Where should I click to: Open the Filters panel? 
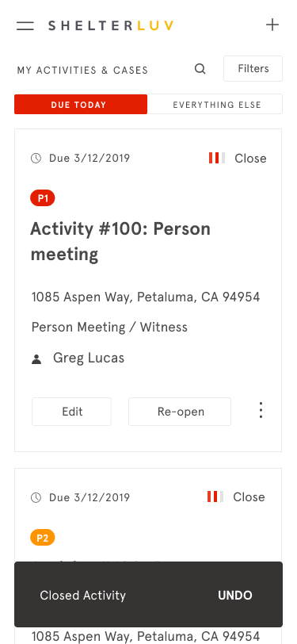point(253,68)
